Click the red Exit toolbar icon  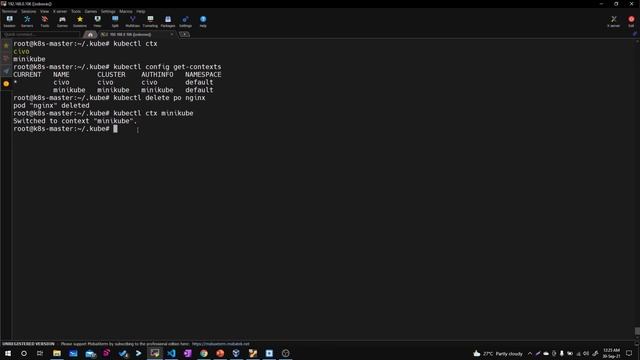pos(631,21)
